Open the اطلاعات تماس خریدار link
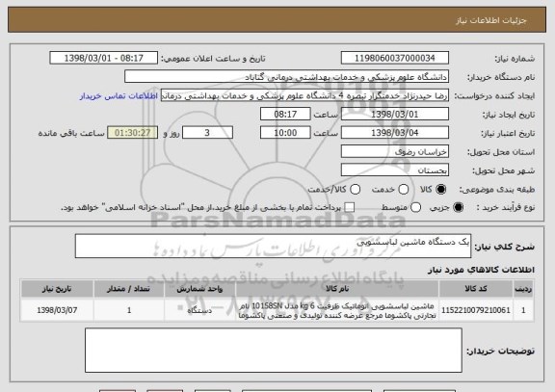 click(x=119, y=96)
